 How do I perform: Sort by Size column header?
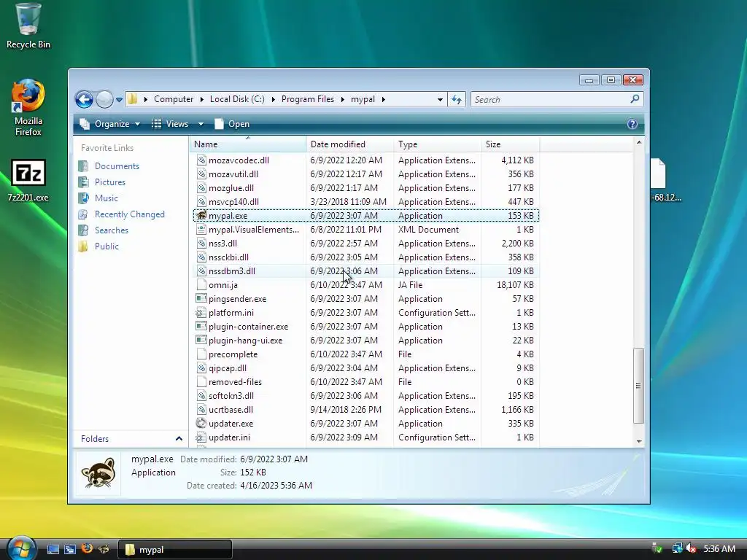(510, 144)
